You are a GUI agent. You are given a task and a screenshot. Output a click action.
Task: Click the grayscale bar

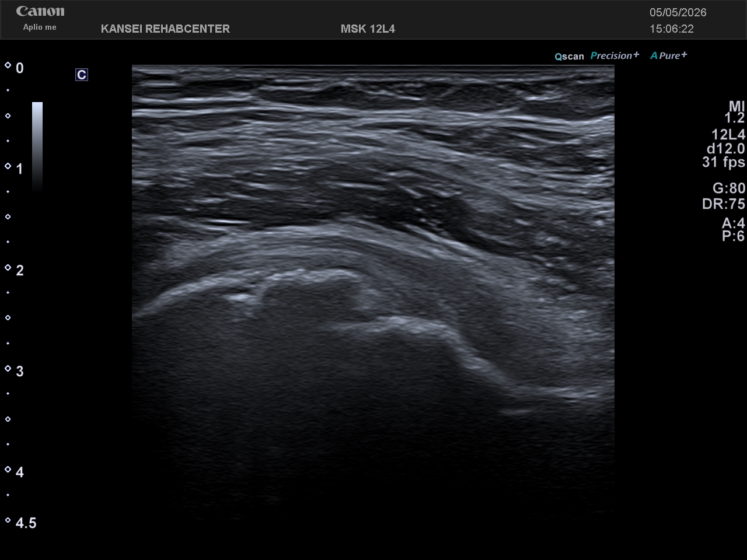tap(37, 146)
